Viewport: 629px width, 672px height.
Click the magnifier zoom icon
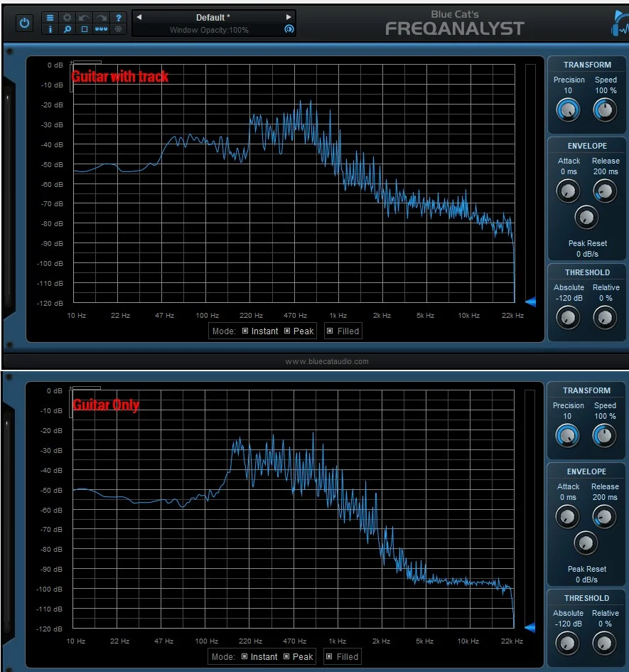pyautogui.click(x=68, y=29)
